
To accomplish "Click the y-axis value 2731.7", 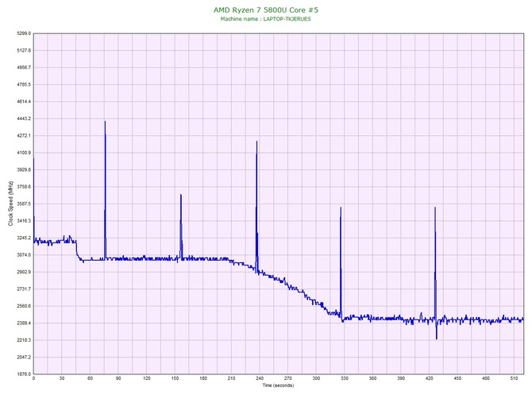I will tap(24, 289).
